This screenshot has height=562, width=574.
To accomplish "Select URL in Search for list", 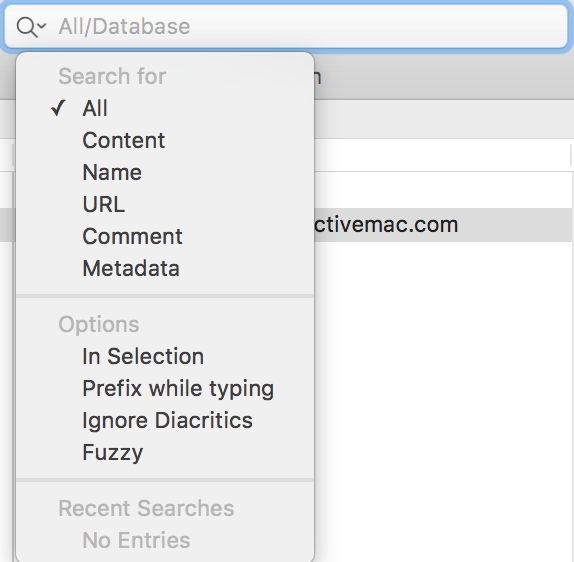I will tap(165, 204).
